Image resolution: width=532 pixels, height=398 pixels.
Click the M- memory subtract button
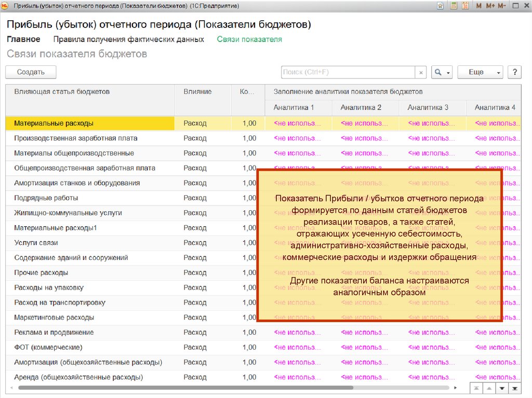(501, 6)
